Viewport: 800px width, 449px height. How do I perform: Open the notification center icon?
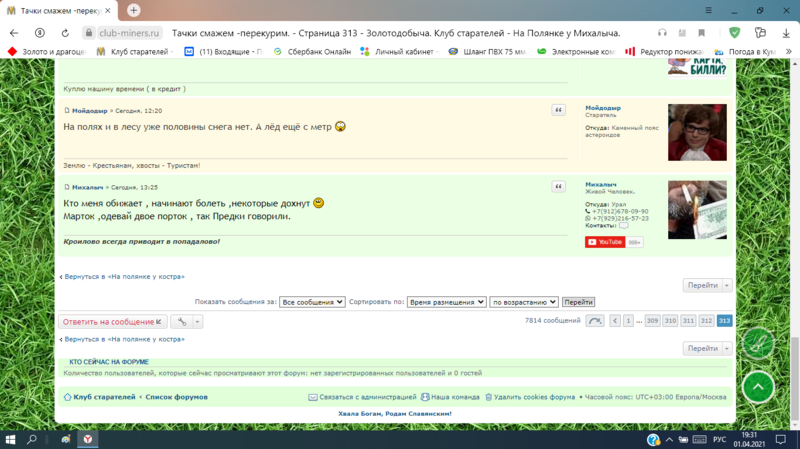(x=781, y=439)
